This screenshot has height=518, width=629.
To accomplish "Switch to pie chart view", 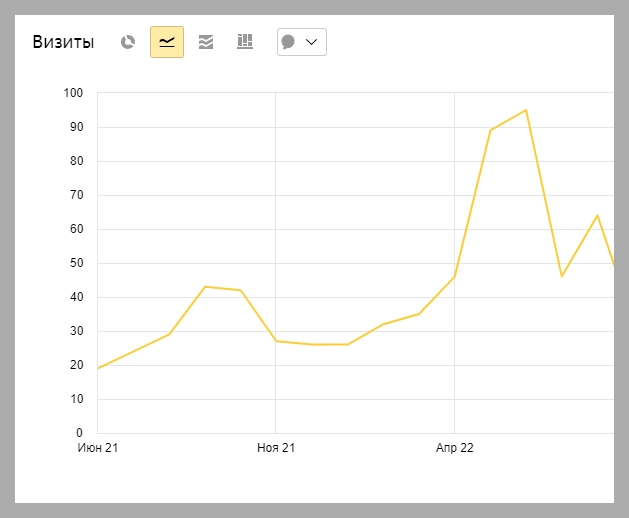I will (128, 42).
